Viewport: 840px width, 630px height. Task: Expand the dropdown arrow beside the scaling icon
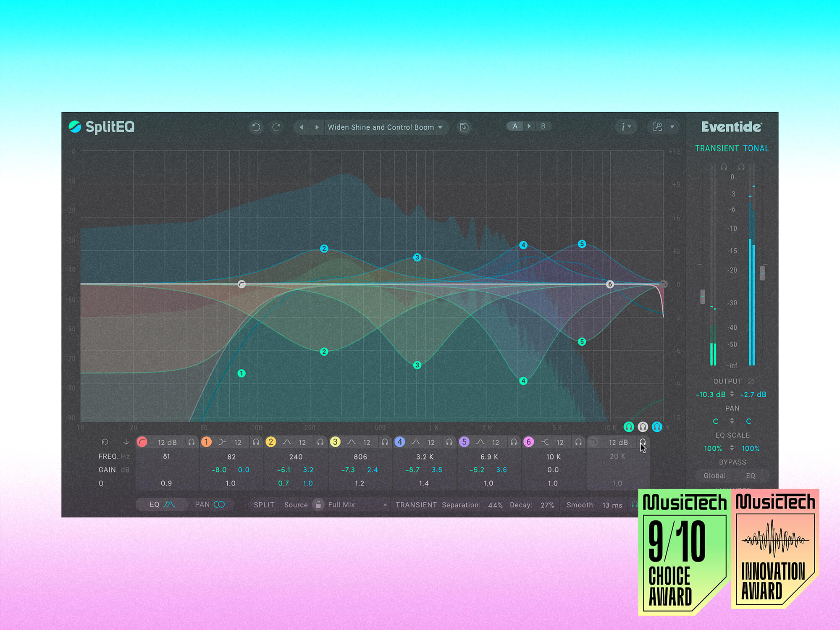672,127
